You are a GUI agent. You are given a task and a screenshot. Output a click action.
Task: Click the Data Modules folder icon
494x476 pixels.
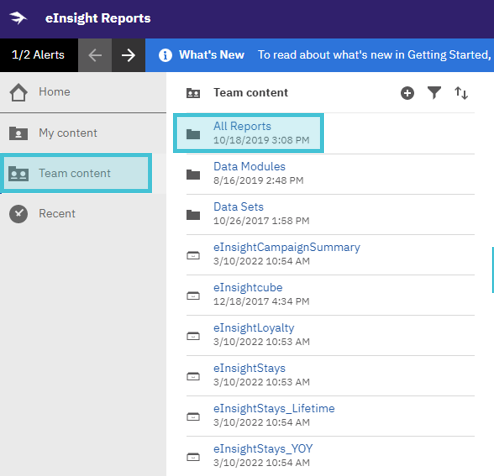tap(193, 174)
